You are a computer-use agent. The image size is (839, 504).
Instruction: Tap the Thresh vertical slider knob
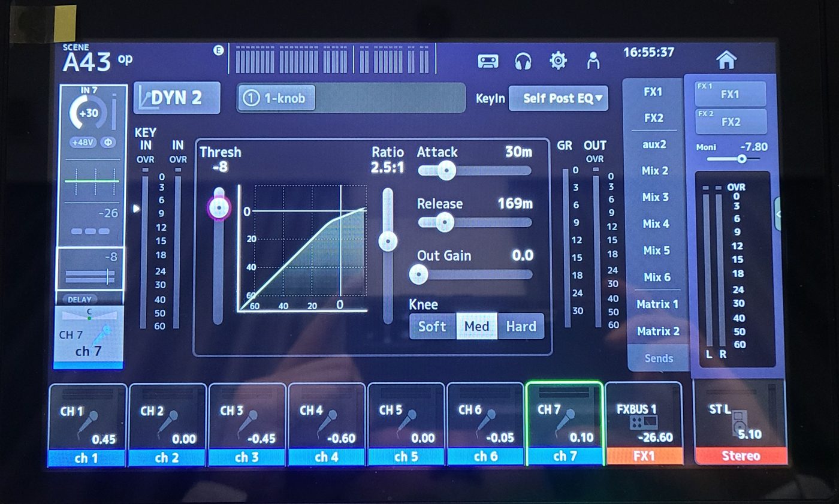[x=219, y=208]
